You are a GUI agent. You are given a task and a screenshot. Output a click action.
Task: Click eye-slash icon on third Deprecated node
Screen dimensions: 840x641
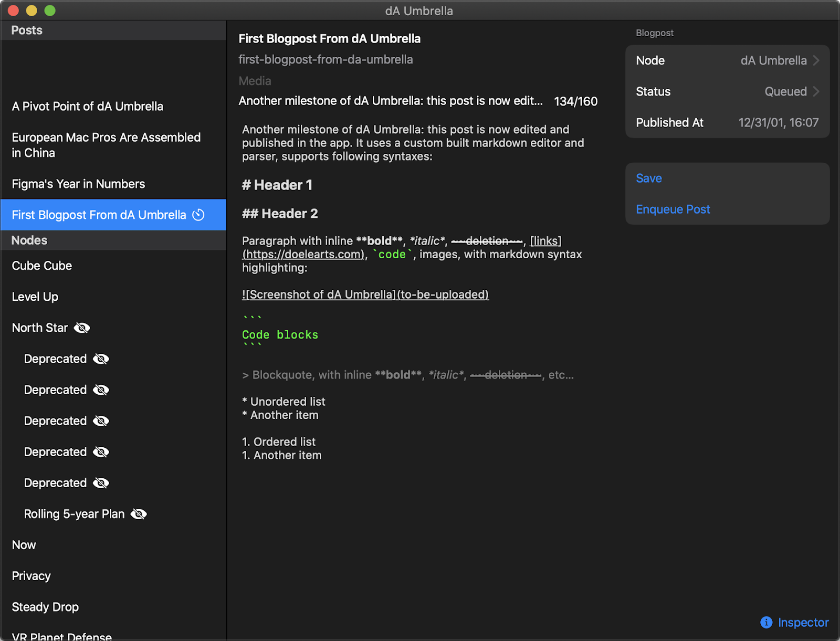click(x=101, y=421)
